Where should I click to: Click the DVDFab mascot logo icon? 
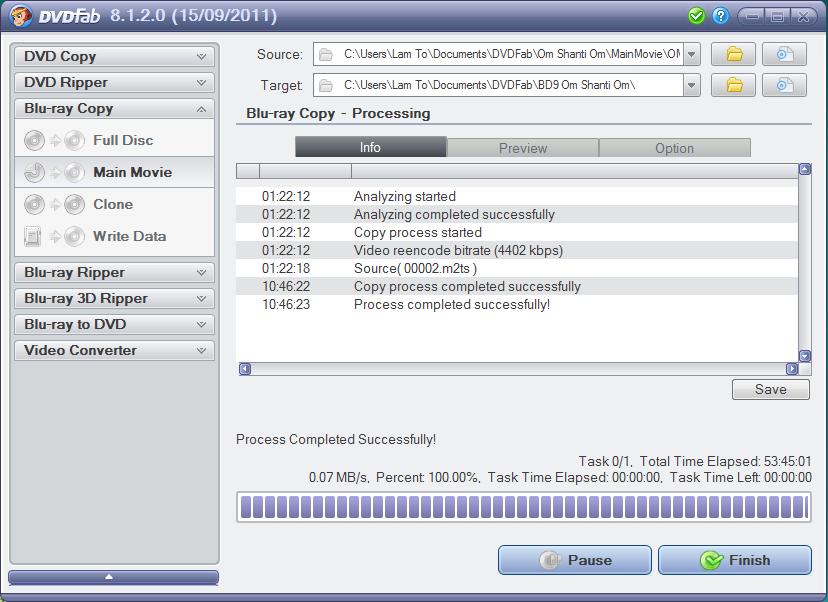click(x=21, y=15)
